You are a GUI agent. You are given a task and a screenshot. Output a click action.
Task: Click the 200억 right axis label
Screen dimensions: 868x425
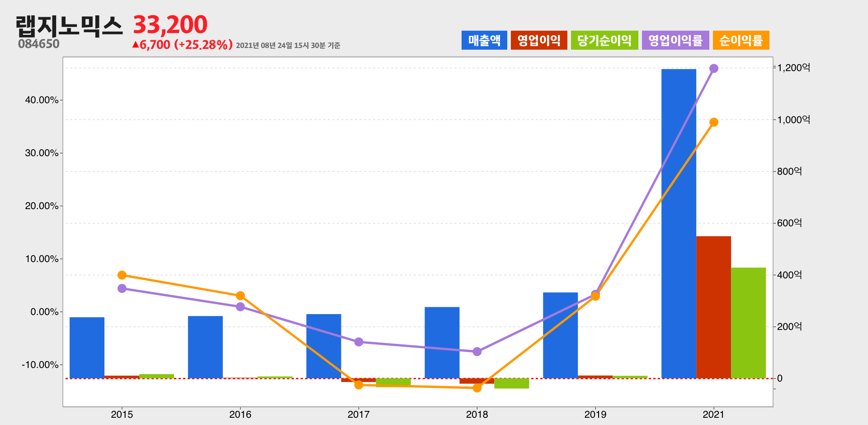pyautogui.click(x=789, y=327)
